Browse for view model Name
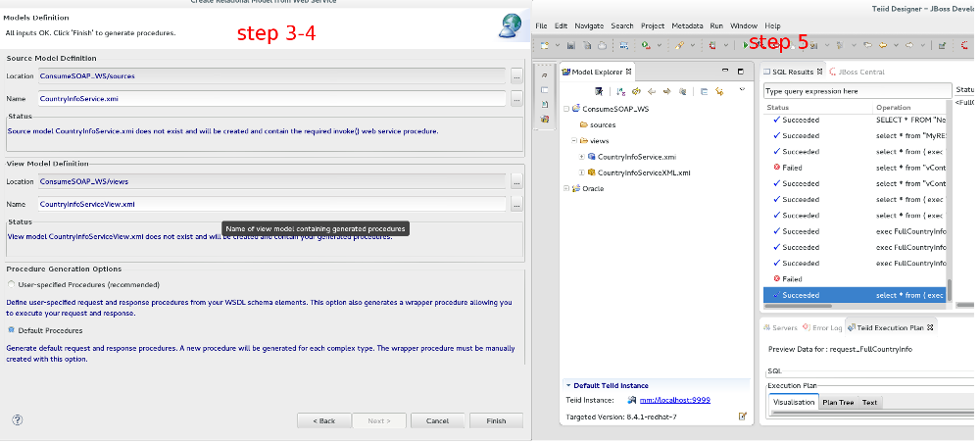Image resolution: width=980 pixels, height=442 pixels. click(x=516, y=204)
